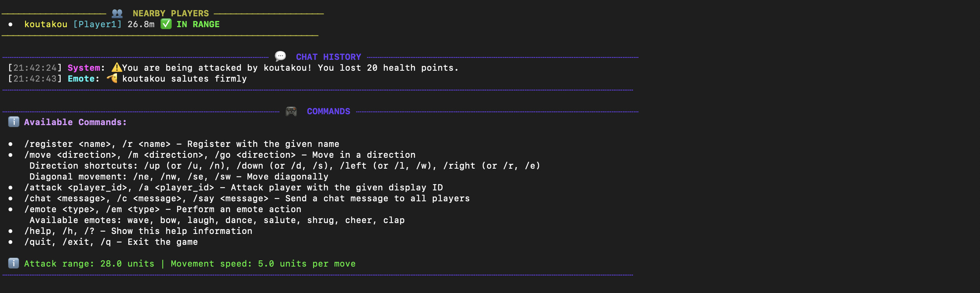Click the saluting emote icon
980x293 pixels.
112,78
